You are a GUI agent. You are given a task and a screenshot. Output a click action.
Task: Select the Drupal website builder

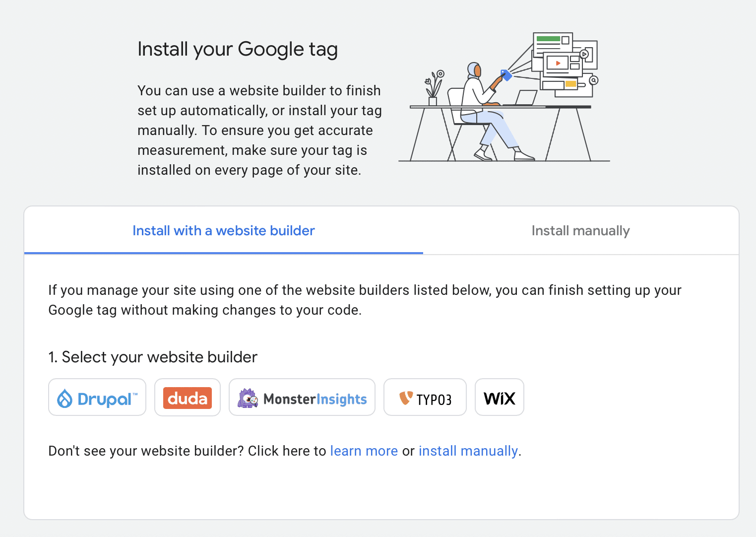[97, 397]
